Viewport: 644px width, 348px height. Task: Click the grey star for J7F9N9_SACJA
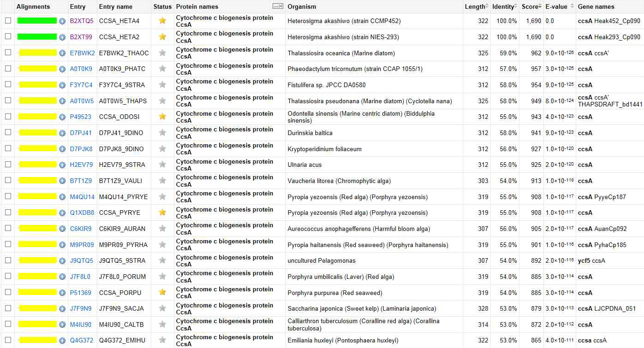pos(162,308)
